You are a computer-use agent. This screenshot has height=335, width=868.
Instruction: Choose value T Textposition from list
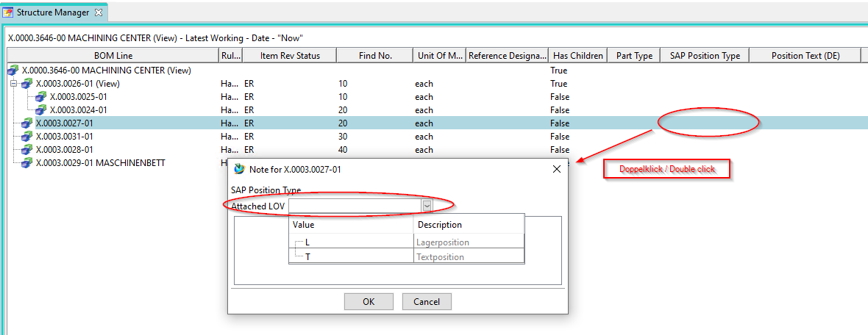coord(309,257)
